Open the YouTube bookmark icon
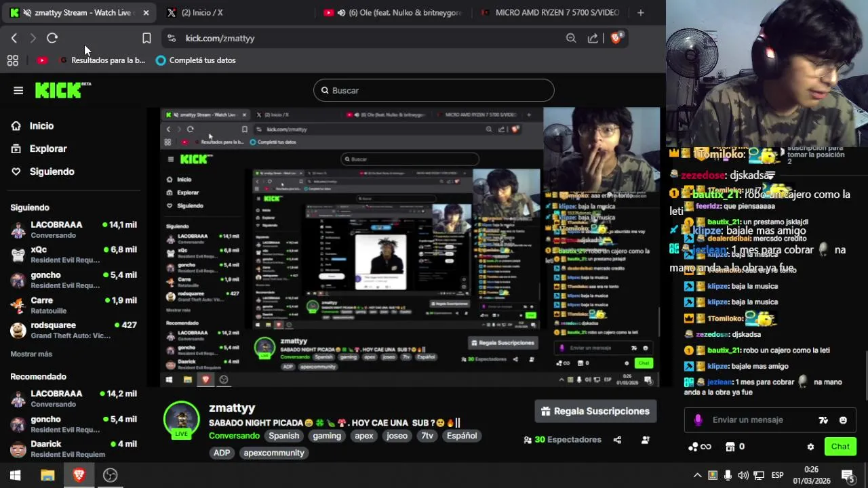Screen dimensions: 868x488 42,60
